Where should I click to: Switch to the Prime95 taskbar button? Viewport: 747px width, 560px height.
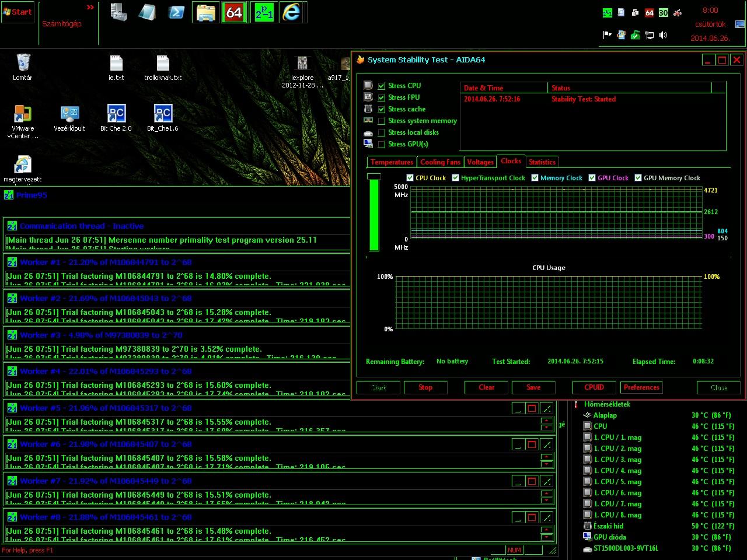(264, 12)
